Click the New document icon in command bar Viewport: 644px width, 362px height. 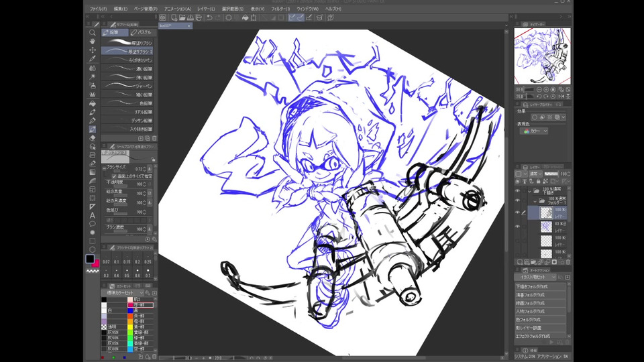pyautogui.click(x=174, y=17)
